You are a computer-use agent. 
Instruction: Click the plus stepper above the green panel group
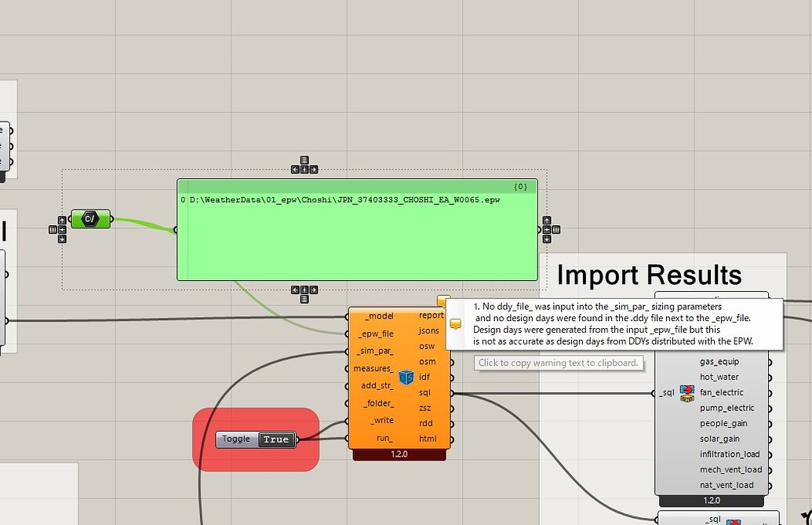pos(304,169)
